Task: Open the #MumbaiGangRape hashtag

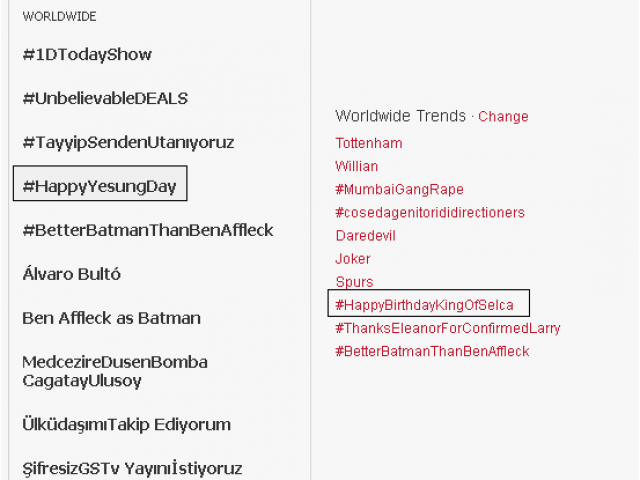Action: (x=400, y=189)
